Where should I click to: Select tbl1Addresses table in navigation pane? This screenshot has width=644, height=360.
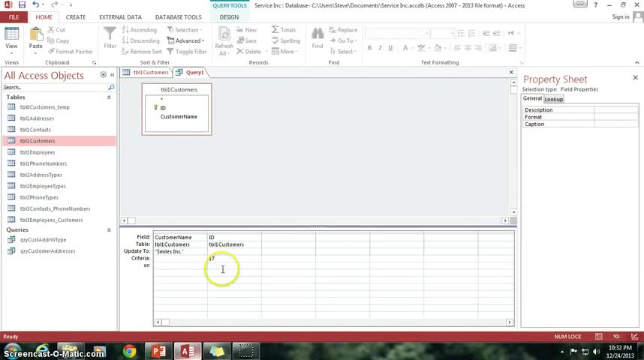pos(37,118)
